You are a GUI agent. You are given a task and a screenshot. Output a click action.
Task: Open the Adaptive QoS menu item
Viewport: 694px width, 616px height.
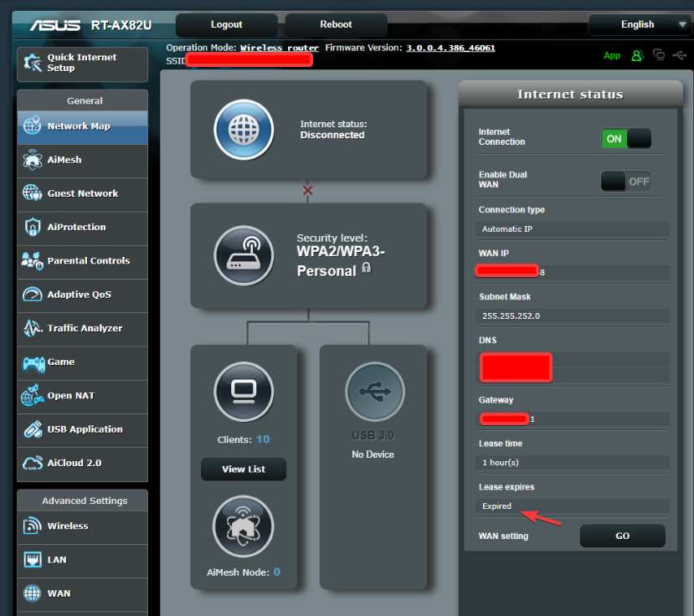click(82, 295)
